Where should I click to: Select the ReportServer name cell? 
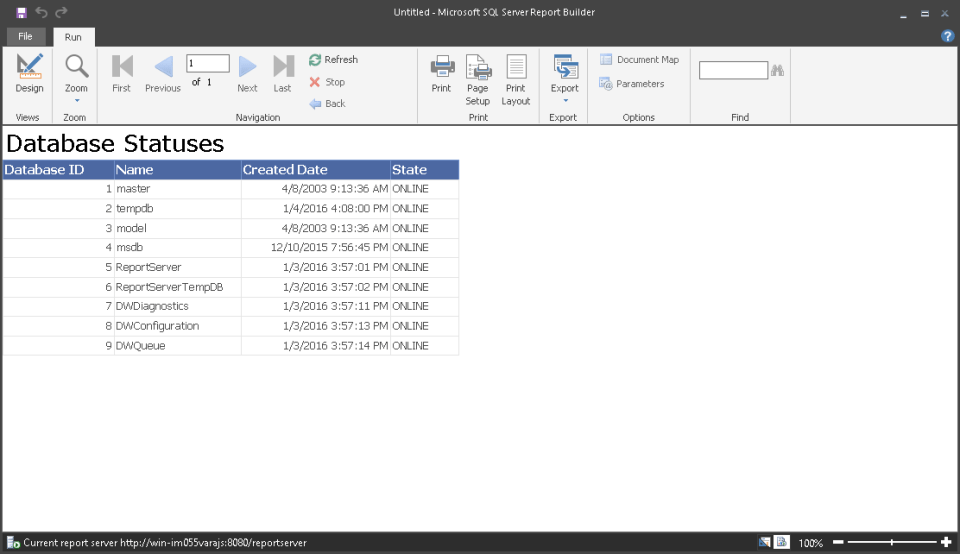(178, 268)
